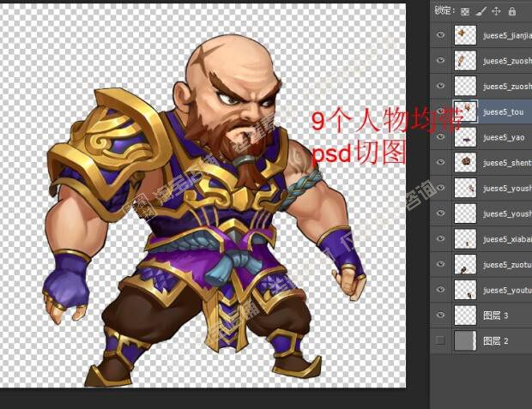This screenshot has height=409, width=532.
Task: Select layer named juese5_jianjia
Action: coord(508,36)
